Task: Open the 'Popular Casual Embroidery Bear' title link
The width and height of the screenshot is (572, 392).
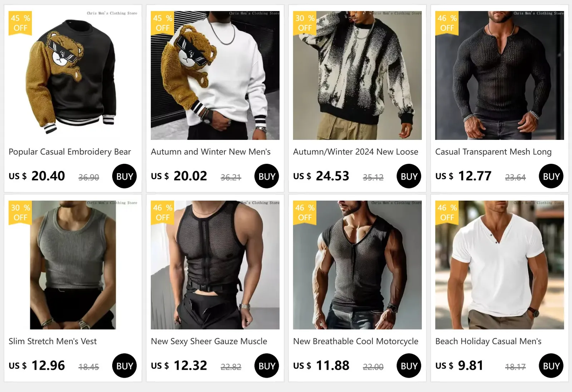Action: click(x=70, y=152)
